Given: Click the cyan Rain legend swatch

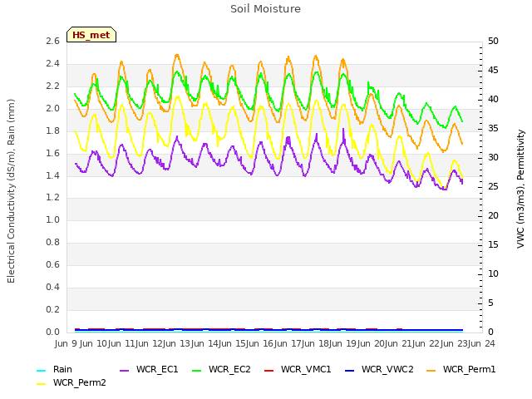Looking at the screenshot, I should (x=41, y=370).
